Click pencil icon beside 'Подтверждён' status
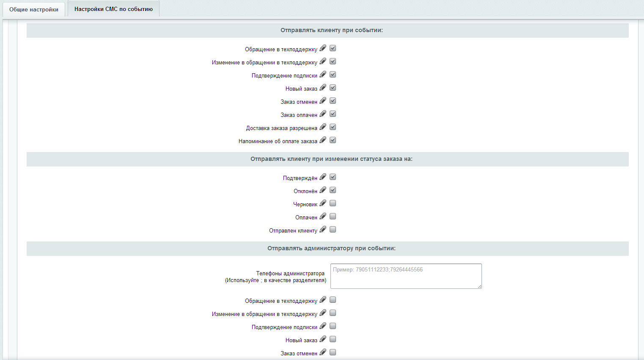The width and height of the screenshot is (644, 360). [323, 177]
